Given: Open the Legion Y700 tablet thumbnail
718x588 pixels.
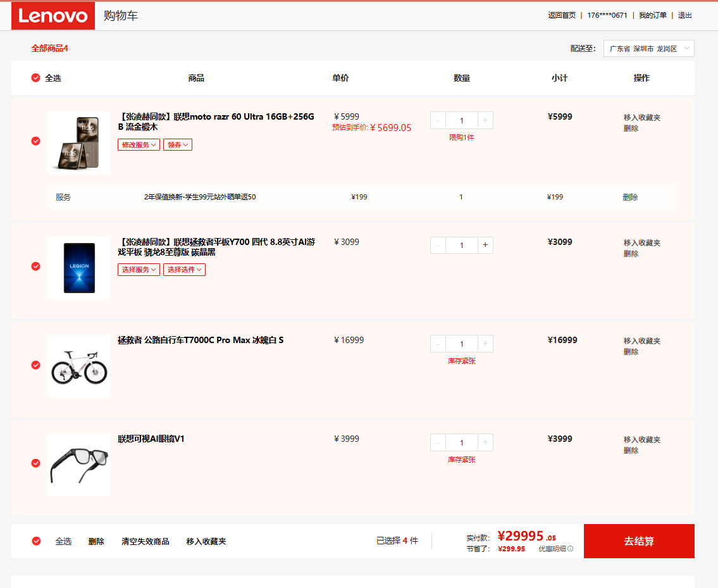Looking at the screenshot, I should (78, 268).
